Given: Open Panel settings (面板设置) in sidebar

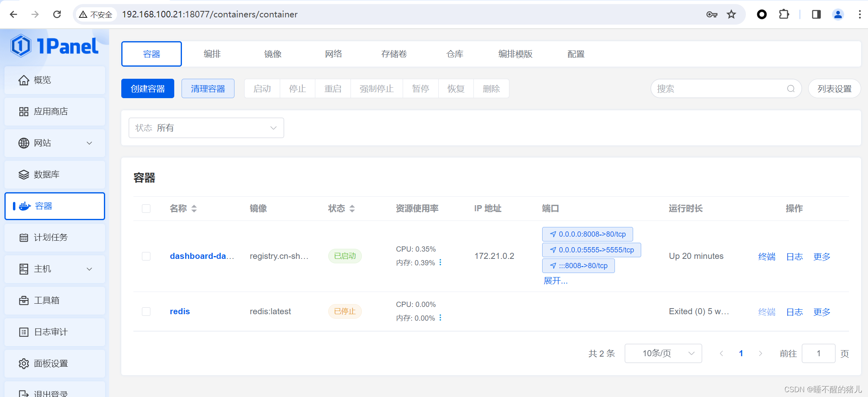Looking at the screenshot, I should pos(55,363).
